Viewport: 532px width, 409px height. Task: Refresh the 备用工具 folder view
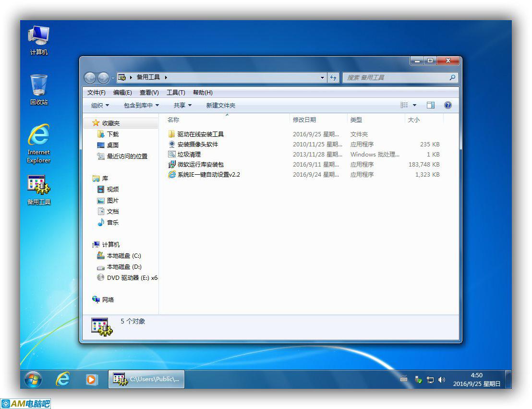pos(334,78)
